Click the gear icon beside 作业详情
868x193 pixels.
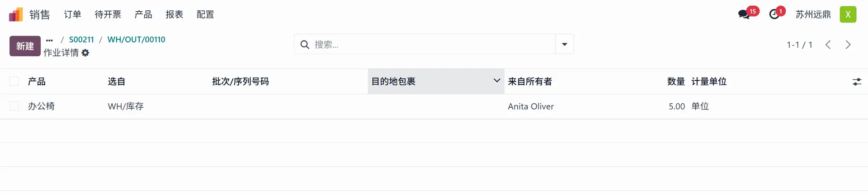pyautogui.click(x=85, y=53)
